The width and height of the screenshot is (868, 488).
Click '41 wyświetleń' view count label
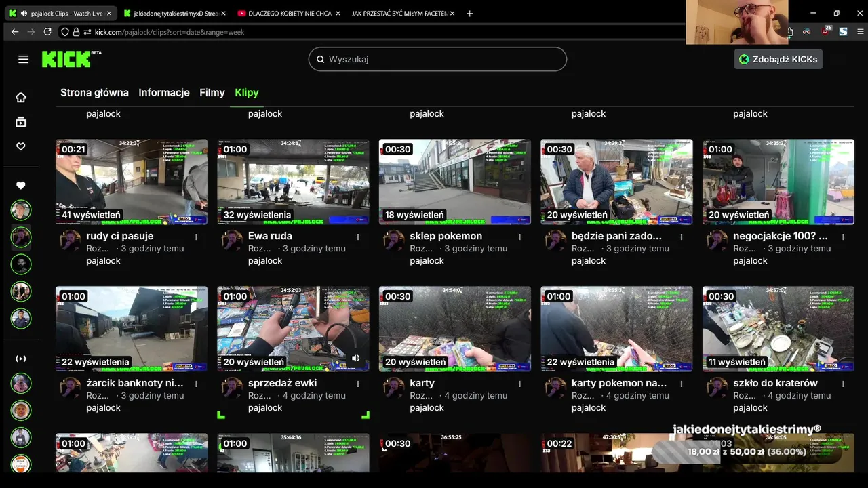click(91, 215)
